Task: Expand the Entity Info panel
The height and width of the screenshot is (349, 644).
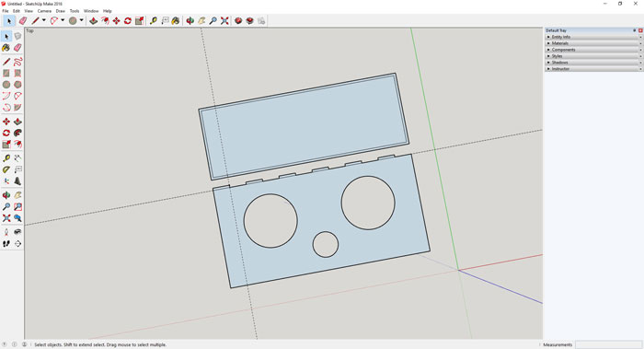Action: point(593,37)
